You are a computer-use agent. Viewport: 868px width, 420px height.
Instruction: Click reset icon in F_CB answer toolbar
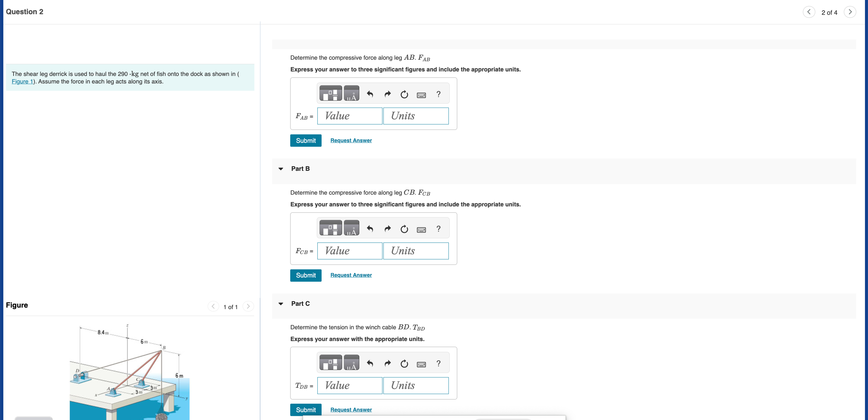click(x=404, y=229)
